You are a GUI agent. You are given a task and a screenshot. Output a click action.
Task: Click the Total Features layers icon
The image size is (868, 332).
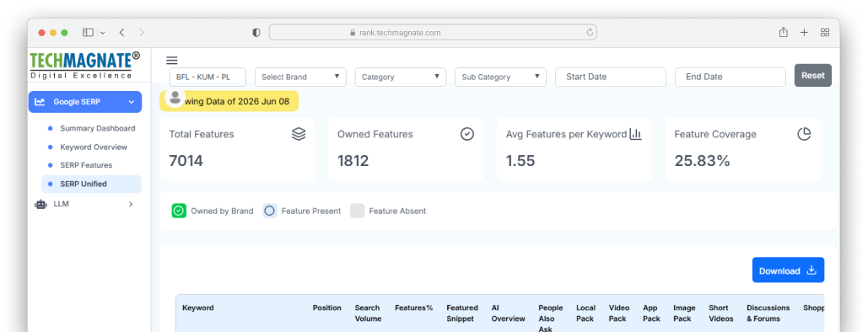point(299,134)
